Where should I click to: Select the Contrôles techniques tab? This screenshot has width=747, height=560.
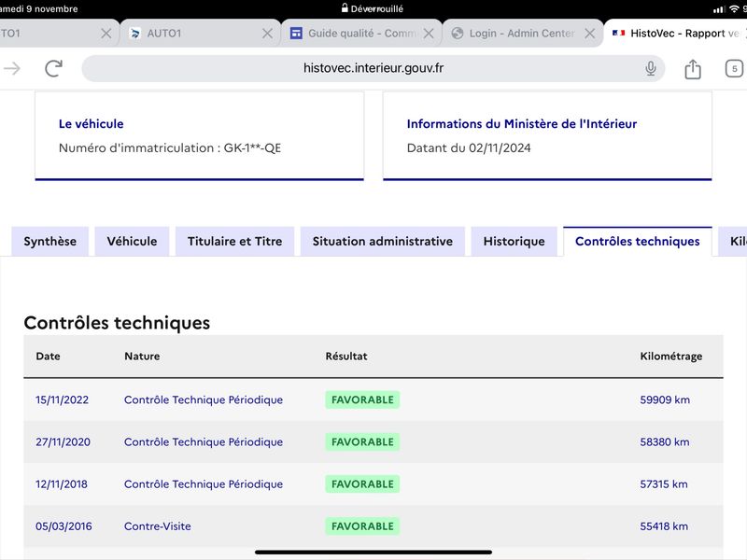pyautogui.click(x=638, y=242)
